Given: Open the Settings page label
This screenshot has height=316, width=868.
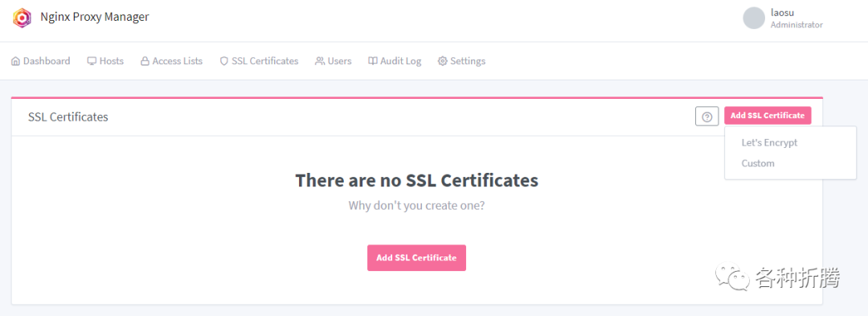Looking at the screenshot, I should [468, 61].
